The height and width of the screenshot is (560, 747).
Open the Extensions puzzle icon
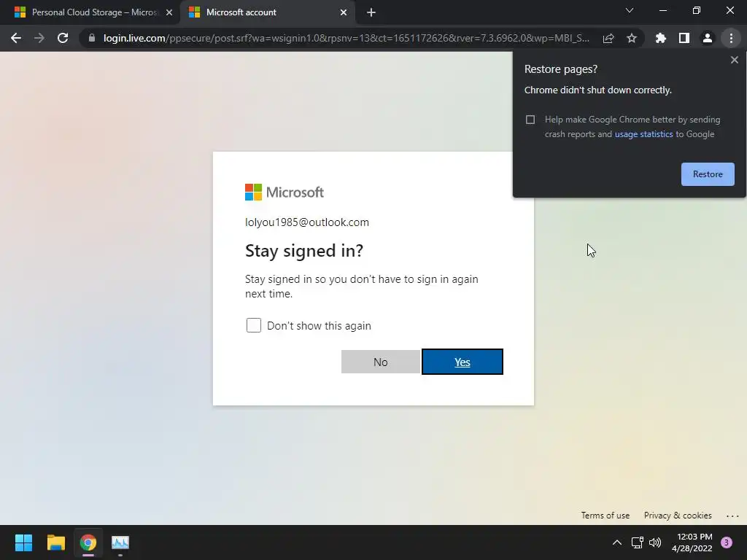tap(661, 38)
